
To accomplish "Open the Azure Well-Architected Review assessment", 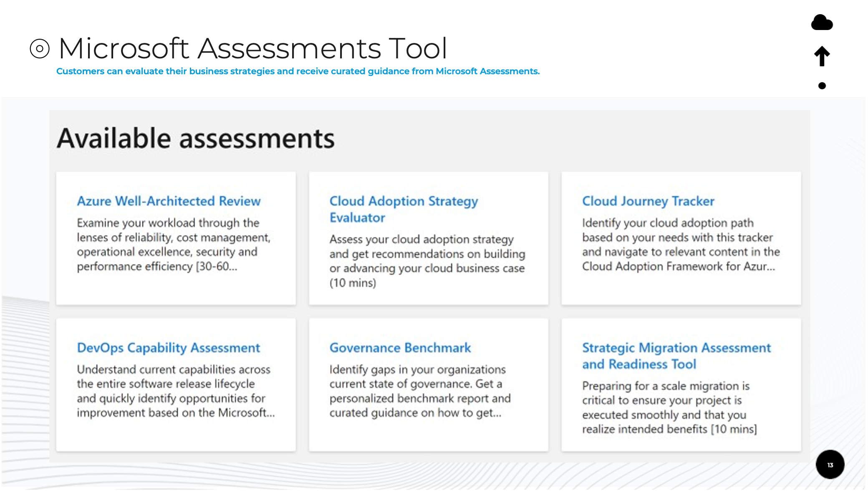I will click(169, 201).
